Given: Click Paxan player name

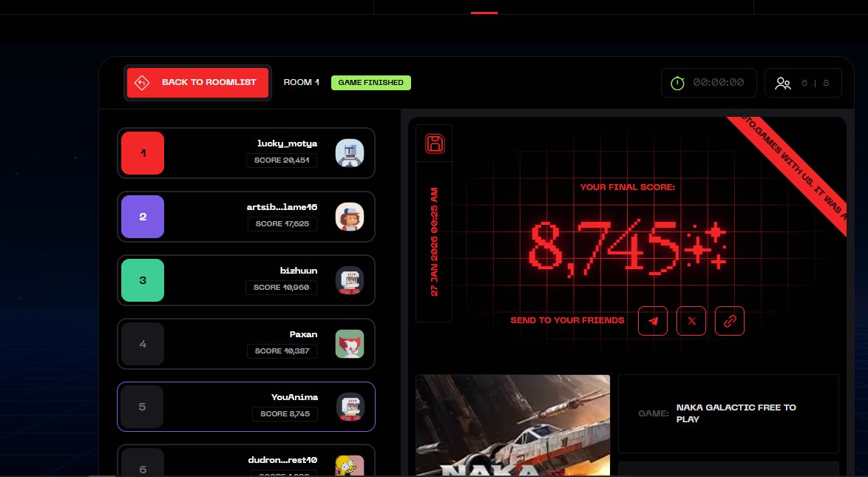Looking at the screenshot, I should click(303, 334).
